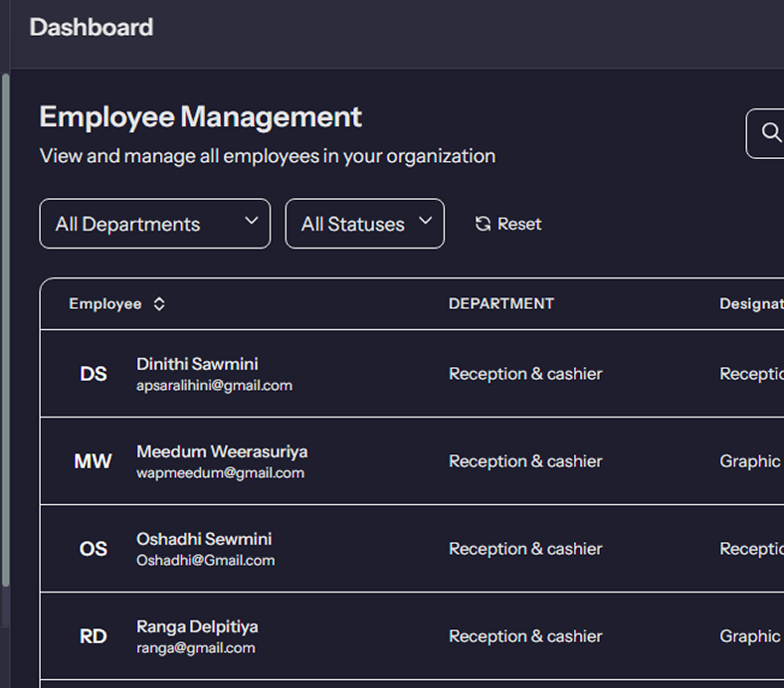
Task: Click the Employee column header
Action: pyautogui.click(x=105, y=304)
